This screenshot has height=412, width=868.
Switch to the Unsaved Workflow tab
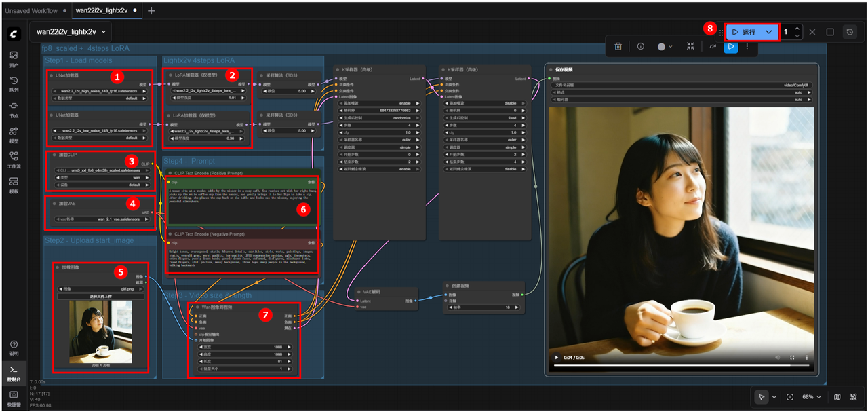point(31,11)
